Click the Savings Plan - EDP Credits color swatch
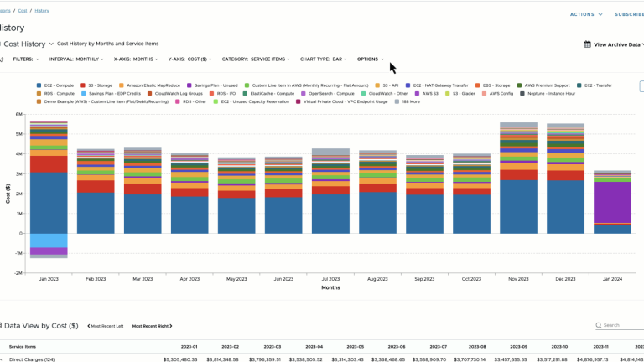644x362 pixels. click(x=84, y=94)
